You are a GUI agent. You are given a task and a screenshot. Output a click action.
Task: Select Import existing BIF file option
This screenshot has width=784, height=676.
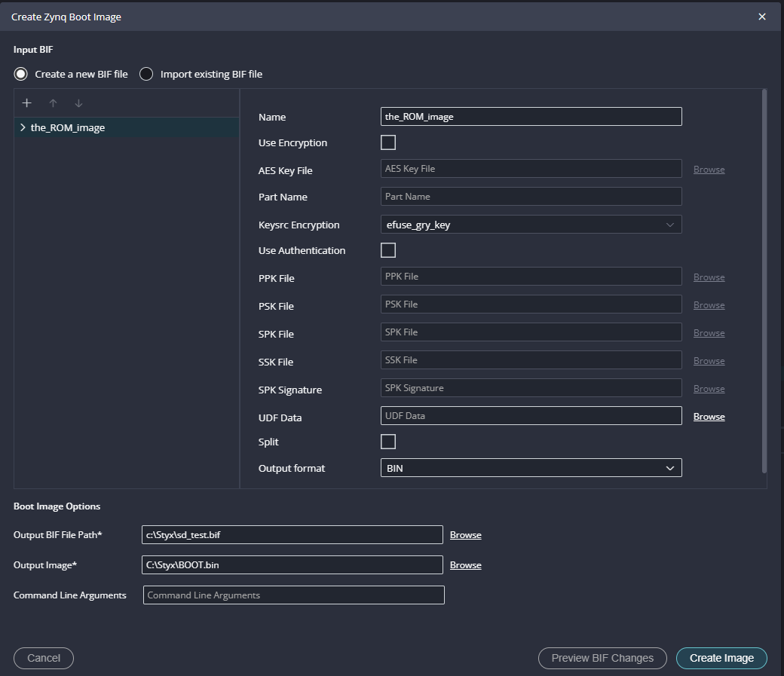[146, 74]
